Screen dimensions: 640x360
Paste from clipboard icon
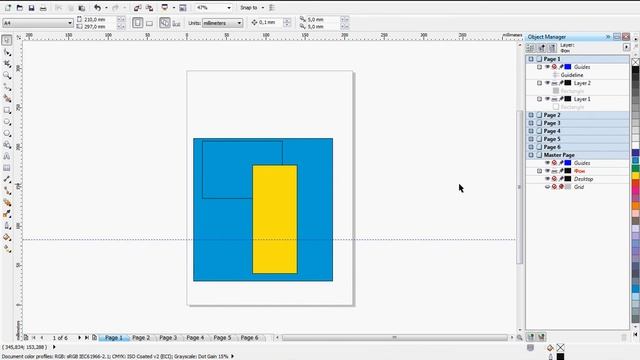(82, 8)
